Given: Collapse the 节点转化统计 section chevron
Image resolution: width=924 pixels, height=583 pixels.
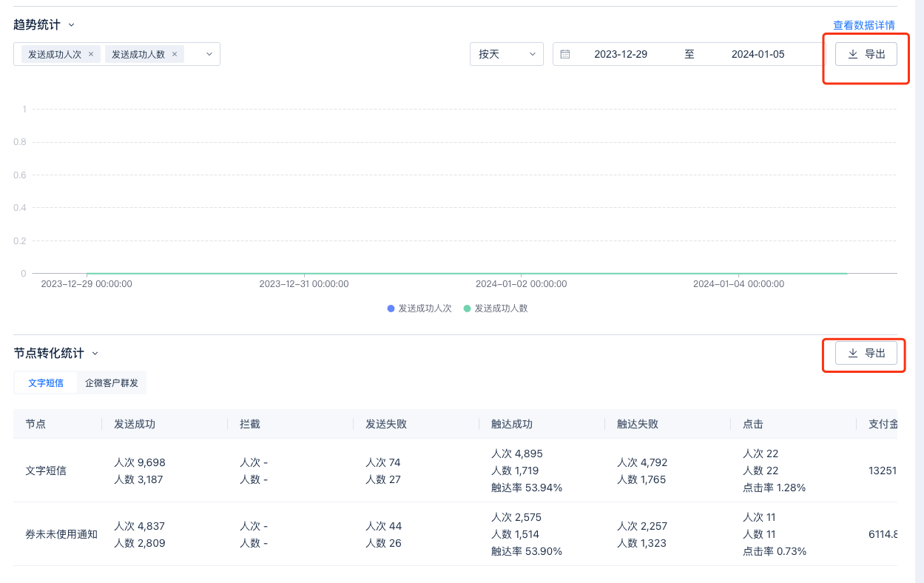Looking at the screenshot, I should click(x=95, y=354).
